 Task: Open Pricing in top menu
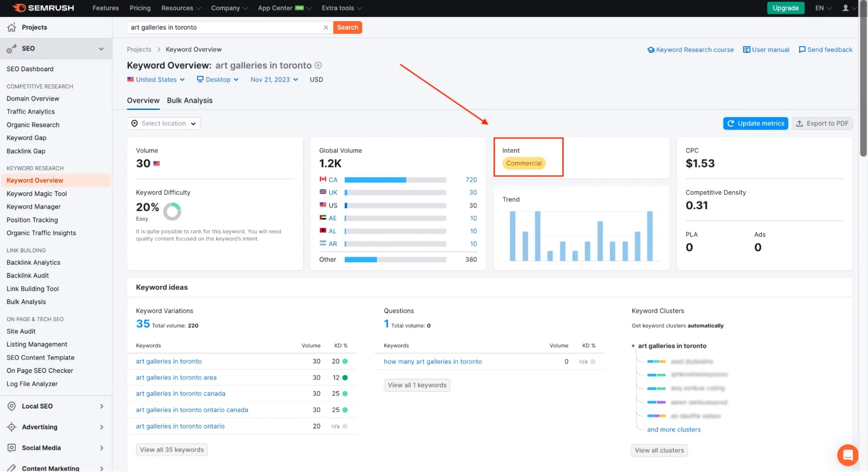(x=140, y=8)
